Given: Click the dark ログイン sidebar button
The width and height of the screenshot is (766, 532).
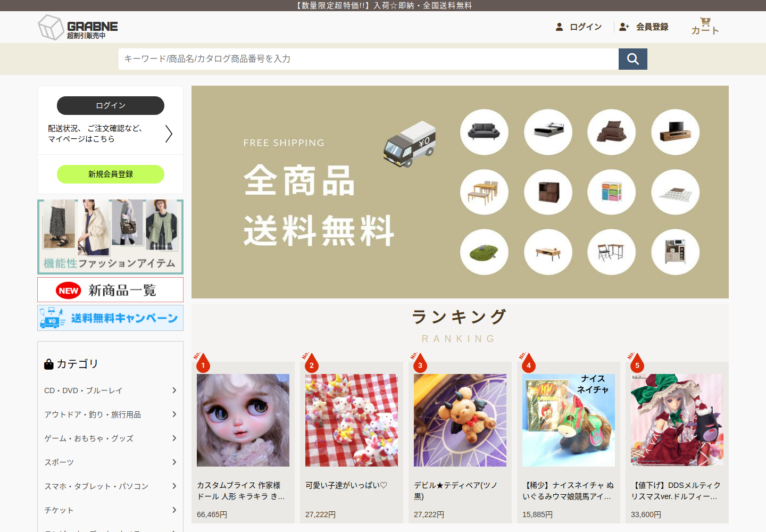Looking at the screenshot, I should [x=111, y=105].
